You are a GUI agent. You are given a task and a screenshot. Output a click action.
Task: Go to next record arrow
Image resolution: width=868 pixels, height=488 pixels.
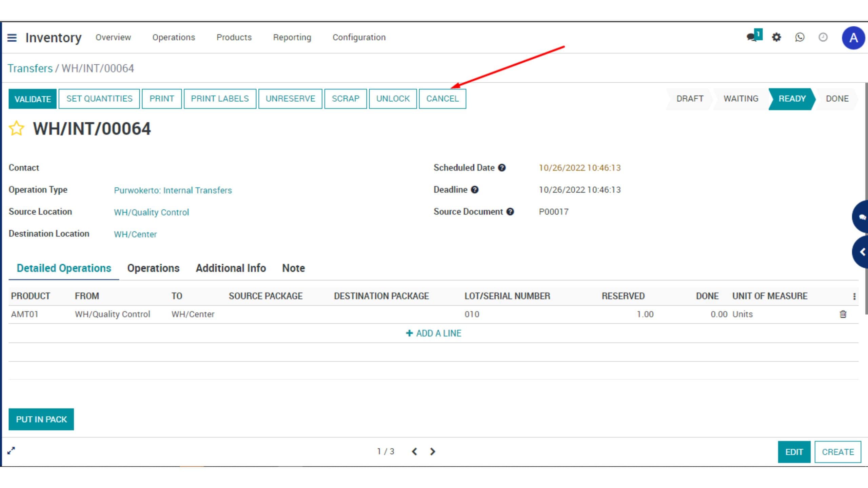click(433, 451)
